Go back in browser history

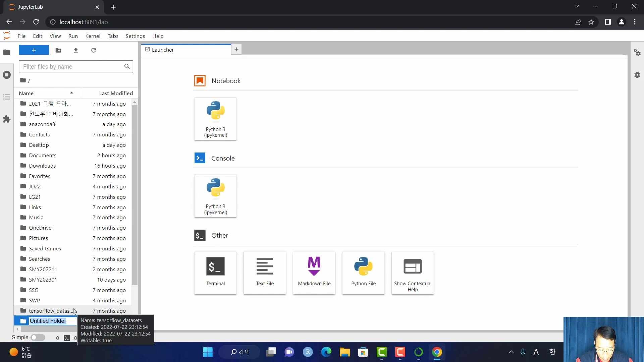click(9, 22)
